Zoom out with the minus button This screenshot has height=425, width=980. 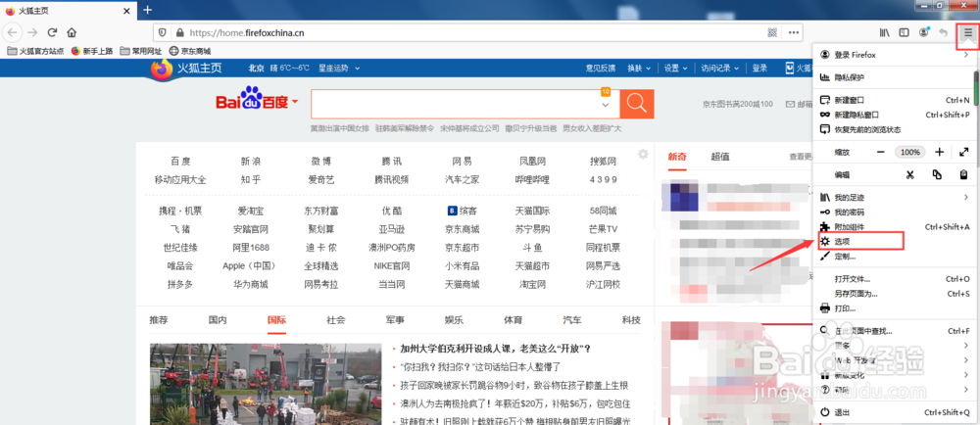(x=881, y=152)
